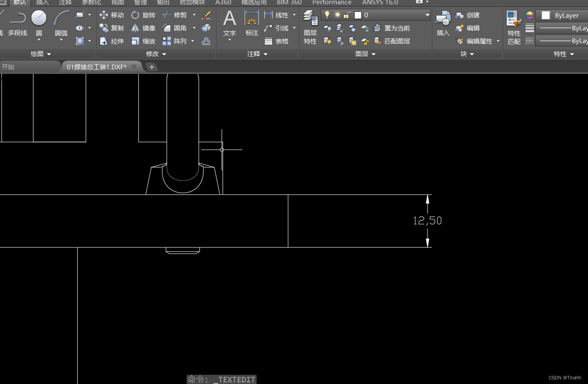Viewport: 588px width, 384px height.
Task: Click the Thaw All Layers icon
Action: [352, 41]
